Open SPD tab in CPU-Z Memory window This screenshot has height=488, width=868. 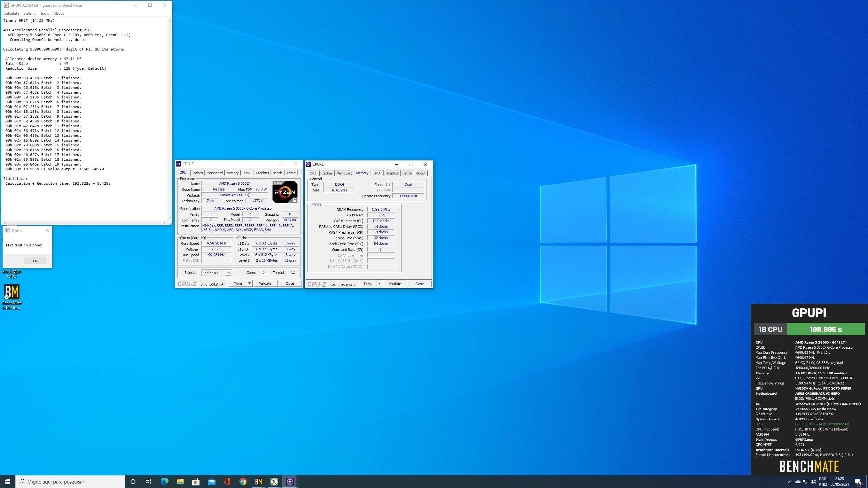point(377,173)
